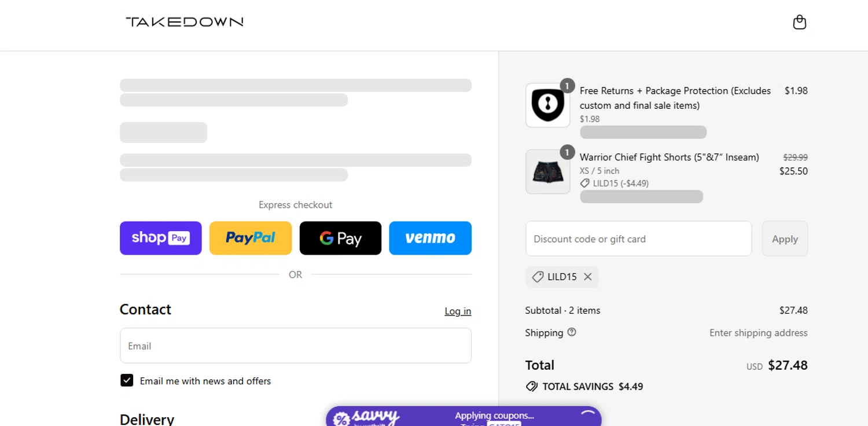Image resolution: width=868 pixels, height=426 pixels.
Task: Click the Savvy Applying coupons banner
Action: click(464, 416)
